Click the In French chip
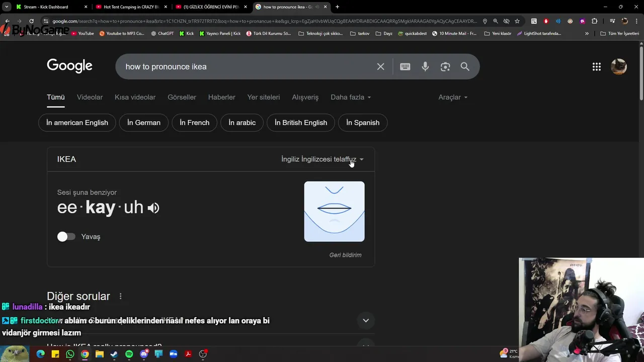Viewport: 644px width, 362px height. [194, 123]
